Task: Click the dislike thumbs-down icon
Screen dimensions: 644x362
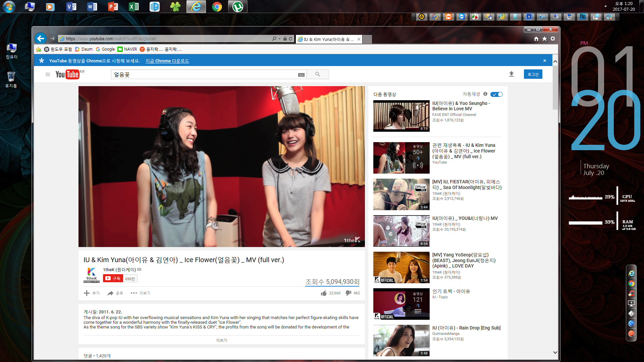Action: tap(348, 293)
